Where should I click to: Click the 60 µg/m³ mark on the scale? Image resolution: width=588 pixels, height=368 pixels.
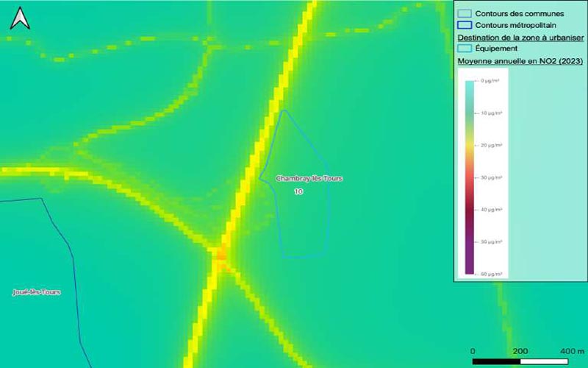click(x=490, y=274)
